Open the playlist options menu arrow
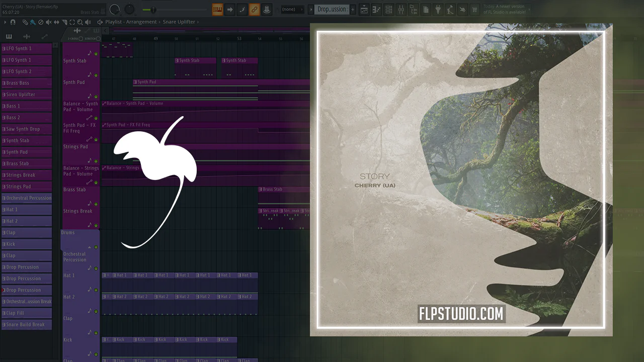644x362 pixels. pyautogui.click(x=5, y=22)
